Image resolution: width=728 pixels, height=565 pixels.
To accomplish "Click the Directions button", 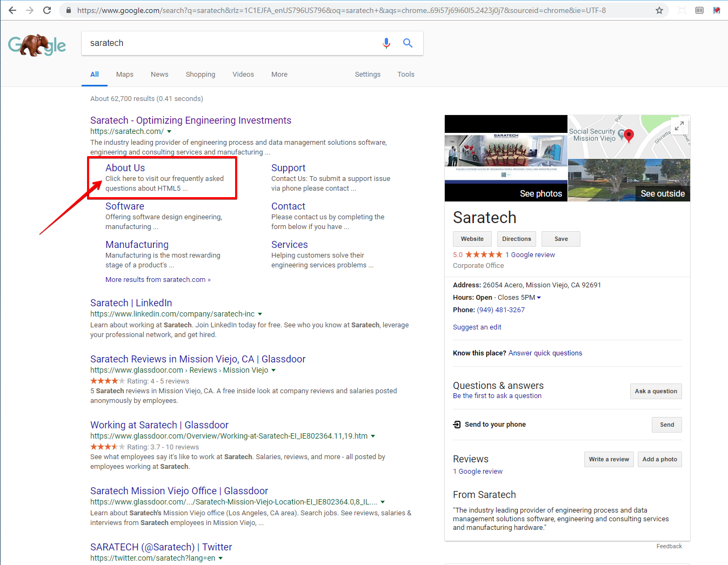I will 517,239.
